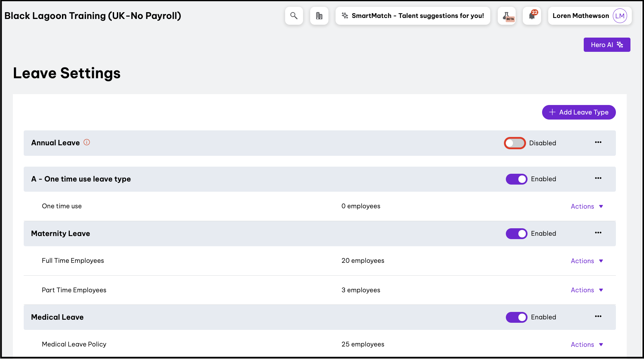Open three-dot menu for Annual Leave
644x359 pixels.
click(x=598, y=142)
